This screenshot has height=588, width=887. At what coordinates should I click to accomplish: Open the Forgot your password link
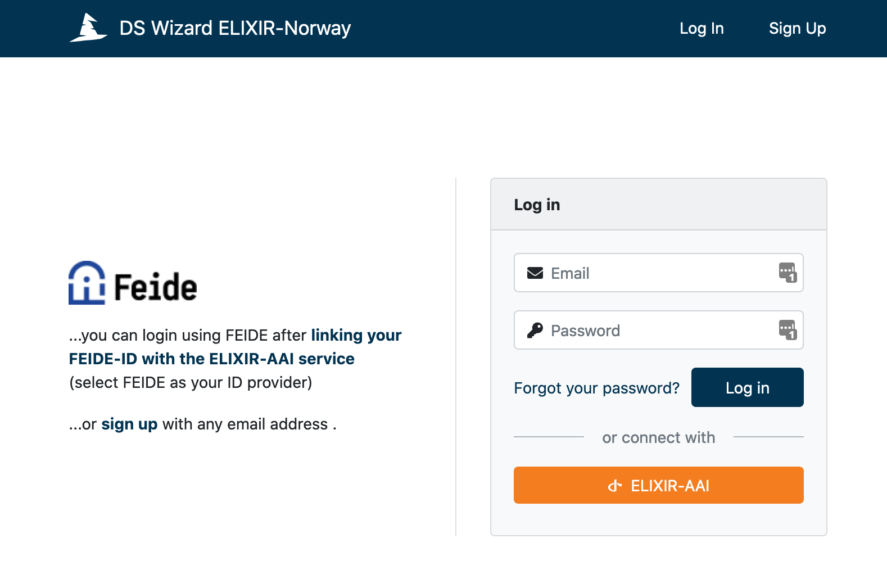[x=596, y=387]
